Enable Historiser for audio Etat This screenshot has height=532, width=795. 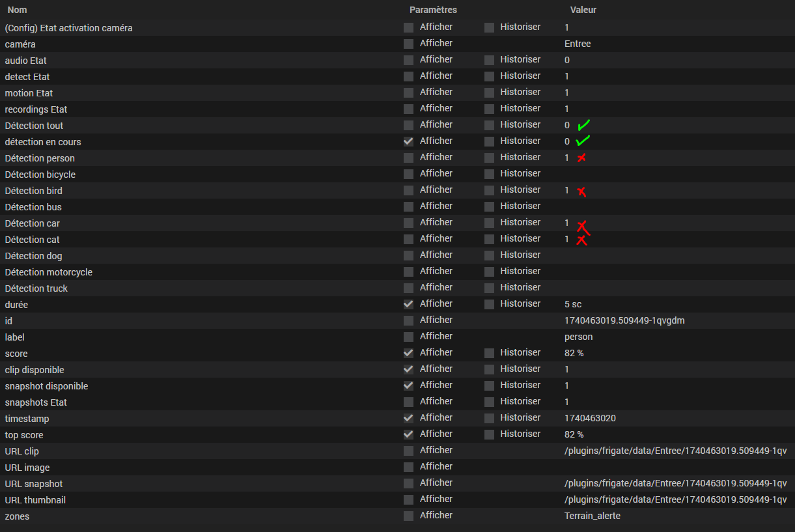[489, 60]
